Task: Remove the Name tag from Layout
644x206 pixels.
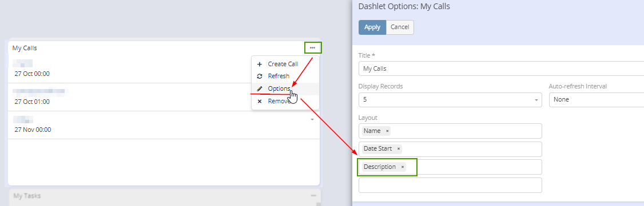Action: pyautogui.click(x=387, y=131)
